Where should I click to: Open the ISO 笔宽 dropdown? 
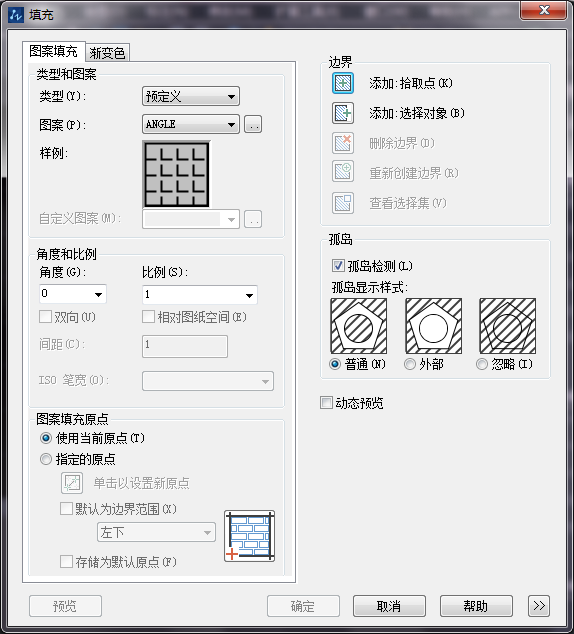(x=208, y=381)
